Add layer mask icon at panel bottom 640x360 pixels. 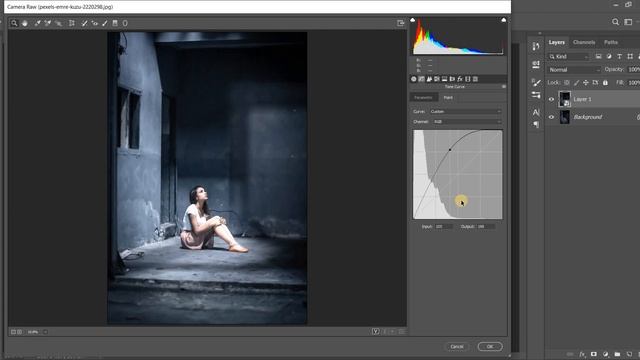pos(593,354)
